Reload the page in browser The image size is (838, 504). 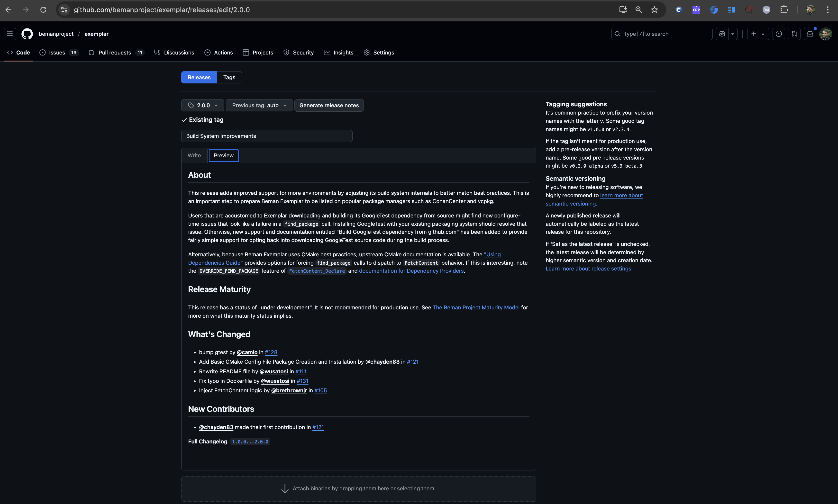tap(43, 10)
